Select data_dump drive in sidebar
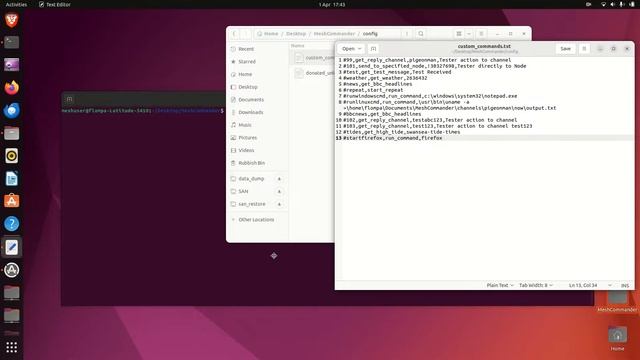 pos(251,179)
